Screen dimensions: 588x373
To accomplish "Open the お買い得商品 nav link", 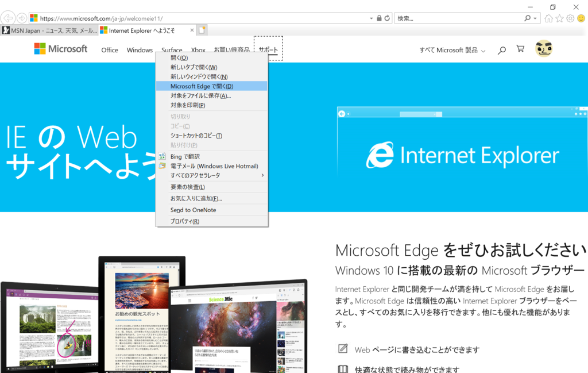I will tap(231, 49).
